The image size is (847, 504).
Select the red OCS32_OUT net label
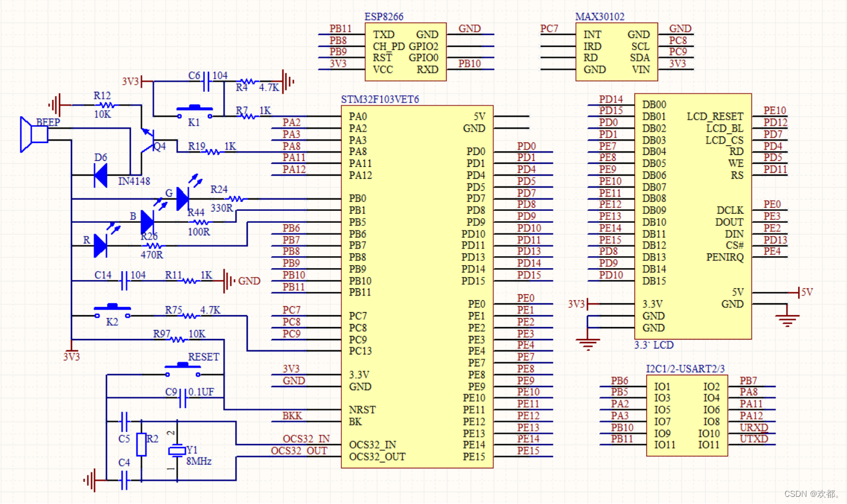tap(299, 451)
